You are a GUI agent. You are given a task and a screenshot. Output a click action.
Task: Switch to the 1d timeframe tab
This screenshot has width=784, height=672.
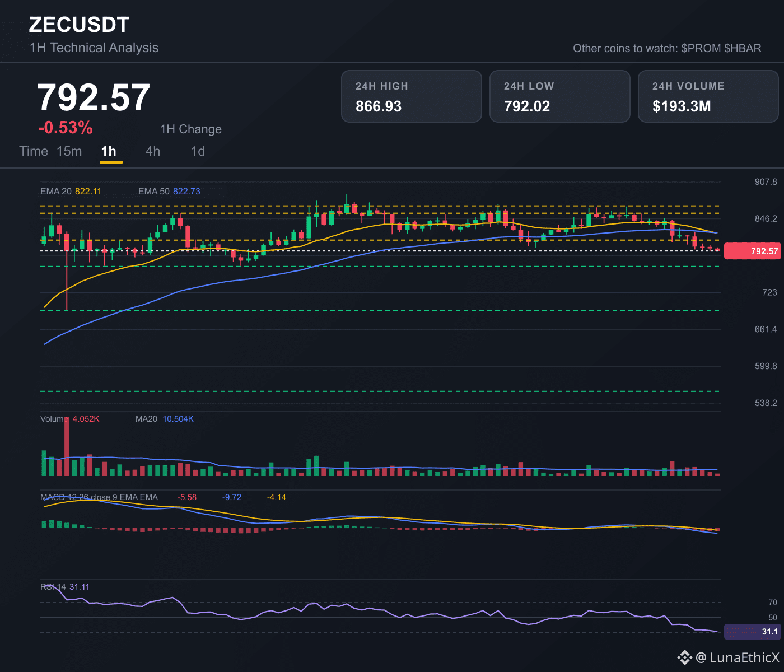198,151
